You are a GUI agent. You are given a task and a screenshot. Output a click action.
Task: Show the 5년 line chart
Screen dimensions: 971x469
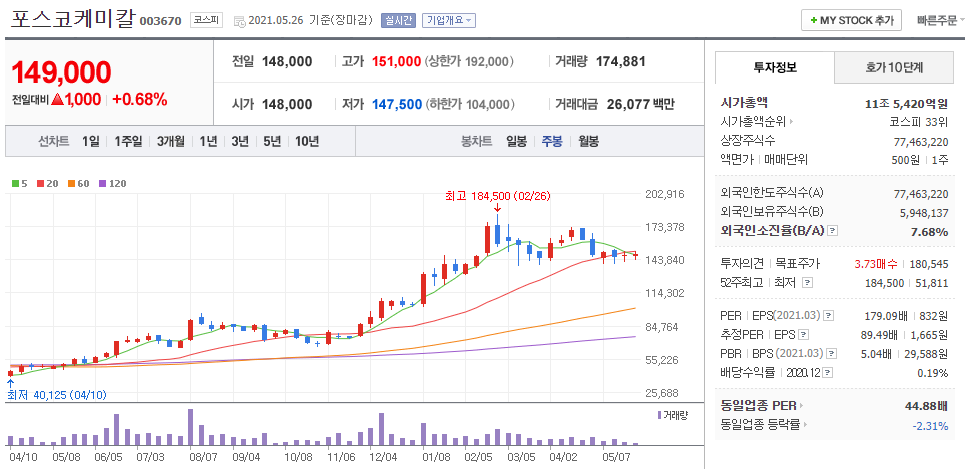click(272, 141)
